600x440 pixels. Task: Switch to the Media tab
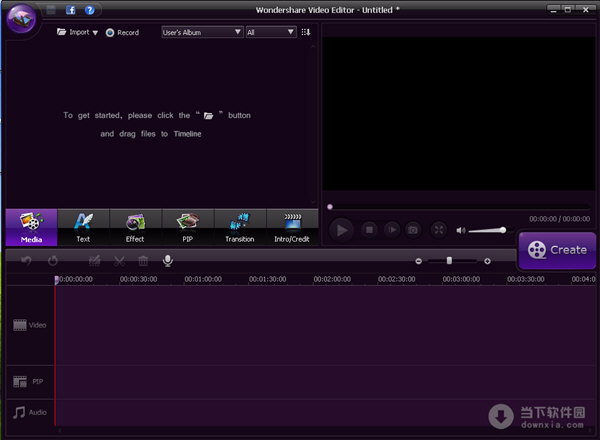31,227
